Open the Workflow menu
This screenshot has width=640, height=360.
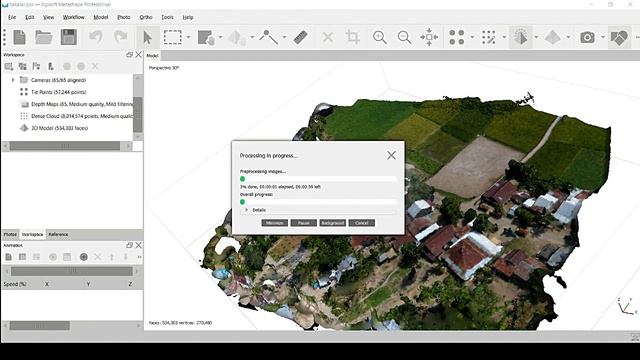click(x=73, y=17)
